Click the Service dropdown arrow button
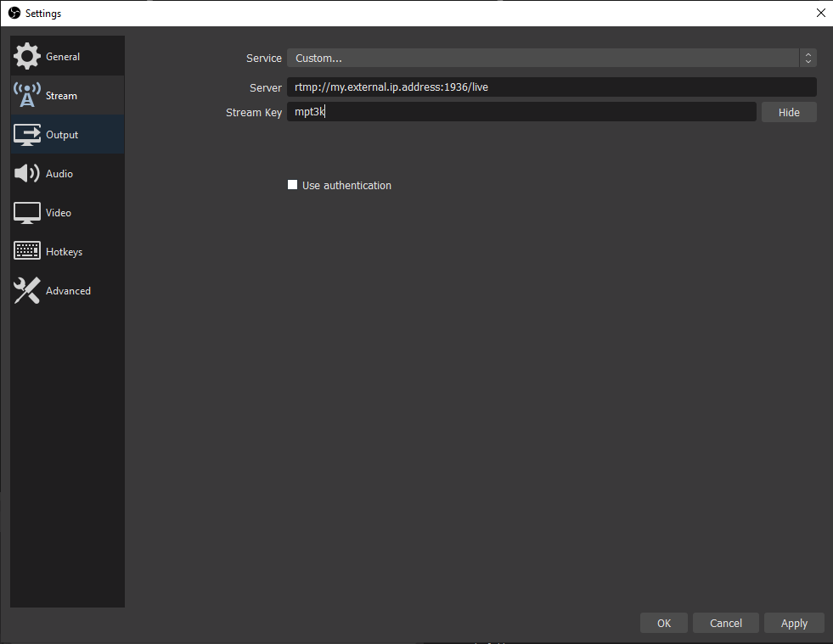Viewport: 833px width, 644px height. [x=808, y=59]
